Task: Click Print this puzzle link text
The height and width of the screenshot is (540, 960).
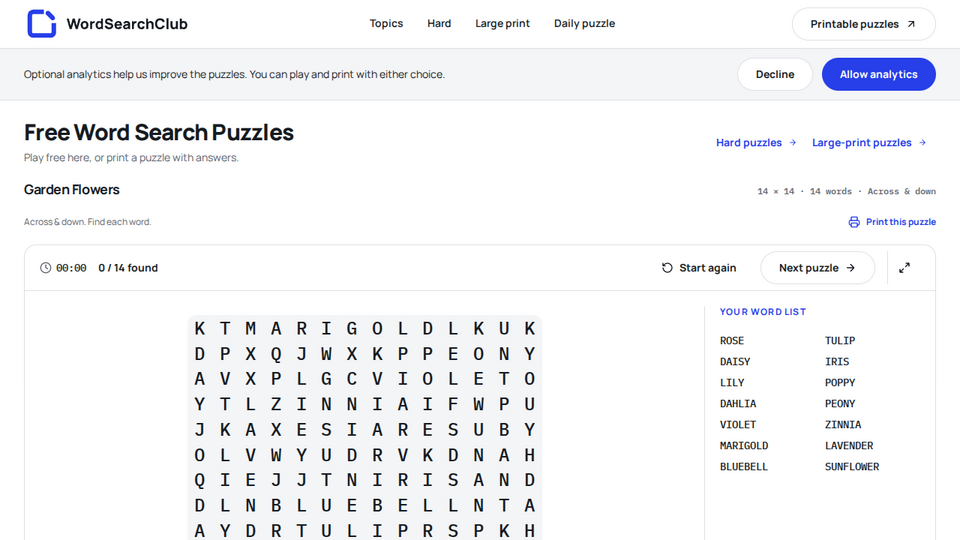Action: [x=901, y=222]
